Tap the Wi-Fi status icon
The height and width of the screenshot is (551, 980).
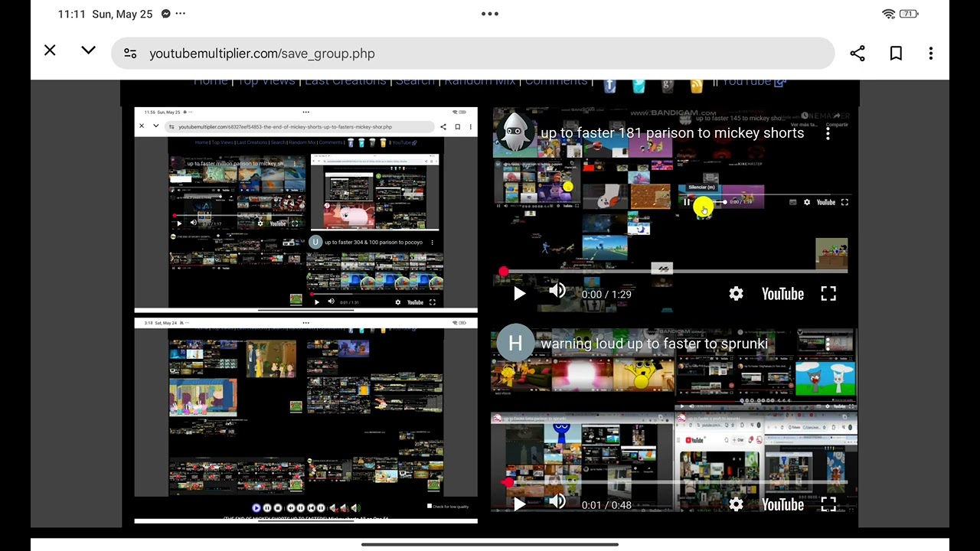coord(889,14)
